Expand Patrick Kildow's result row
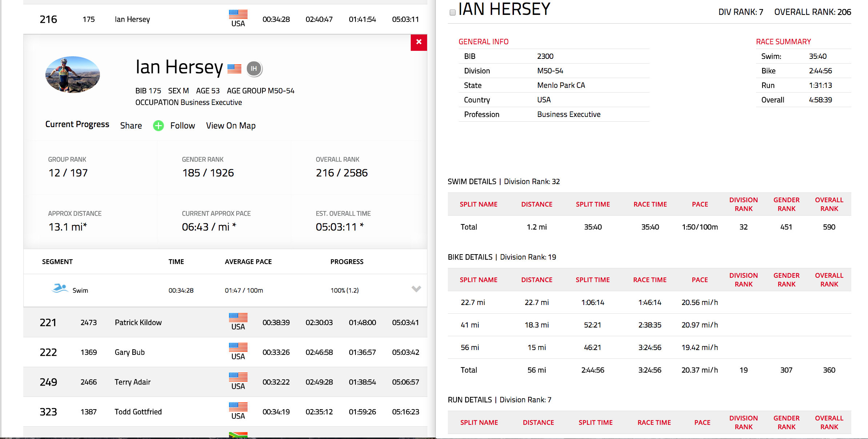Image resolution: width=868 pixels, height=439 pixels. tap(138, 322)
